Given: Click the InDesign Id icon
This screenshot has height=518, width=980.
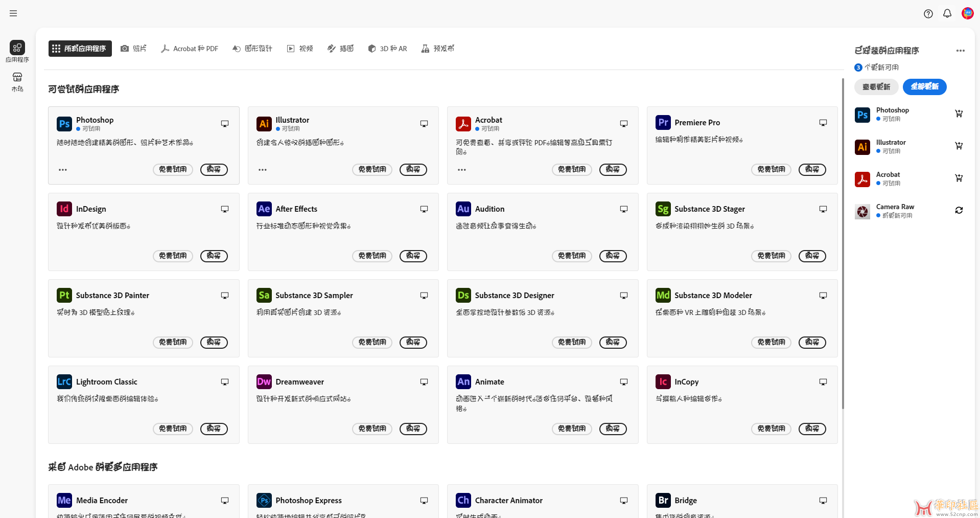Looking at the screenshot, I should 64,209.
